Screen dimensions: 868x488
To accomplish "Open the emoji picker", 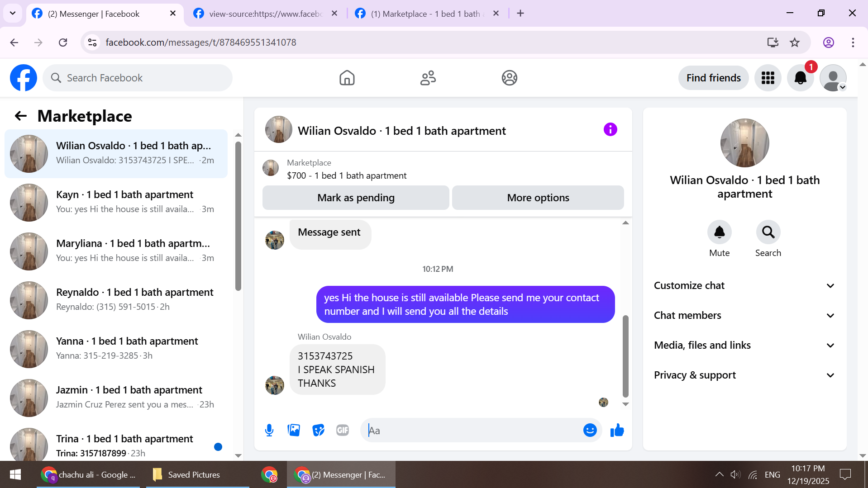I will click(590, 430).
